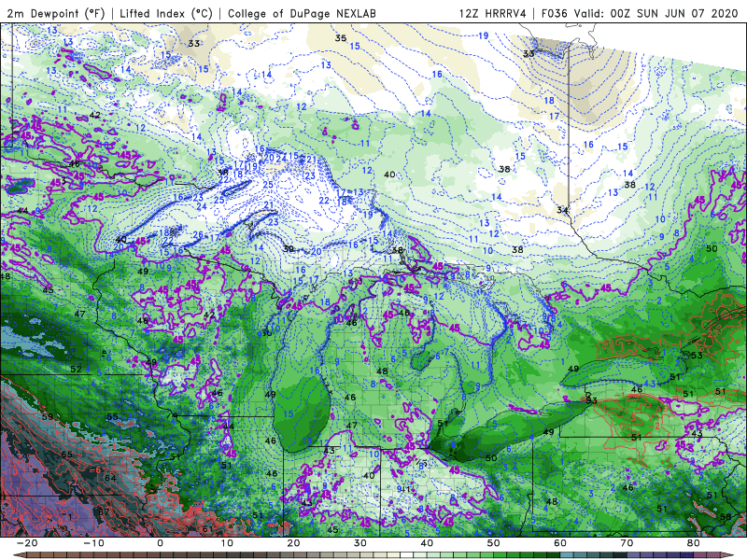This screenshot has width=747, height=560.
Task: Click the 'Lifted Index (°C)' title label
Action: 166,13
